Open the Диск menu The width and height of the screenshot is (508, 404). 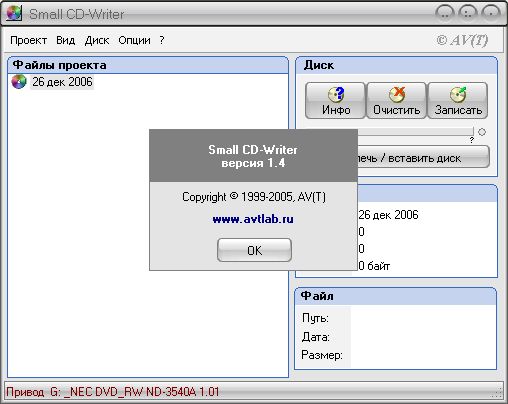[97, 40]
